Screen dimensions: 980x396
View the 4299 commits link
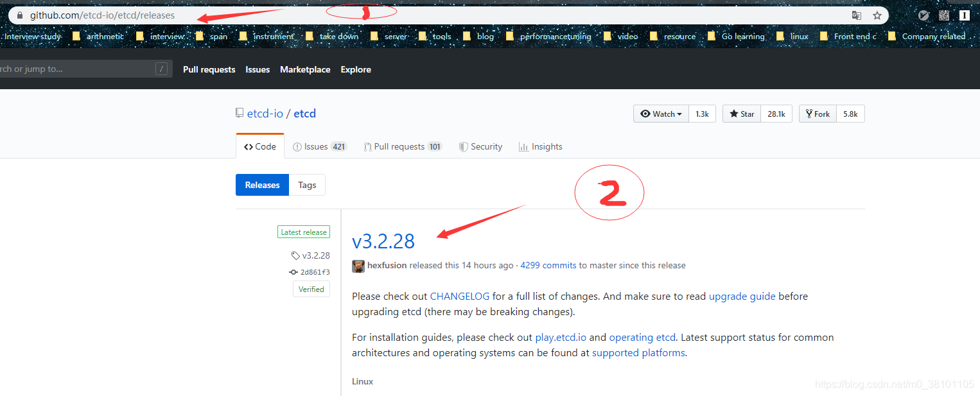click(548, 266)
